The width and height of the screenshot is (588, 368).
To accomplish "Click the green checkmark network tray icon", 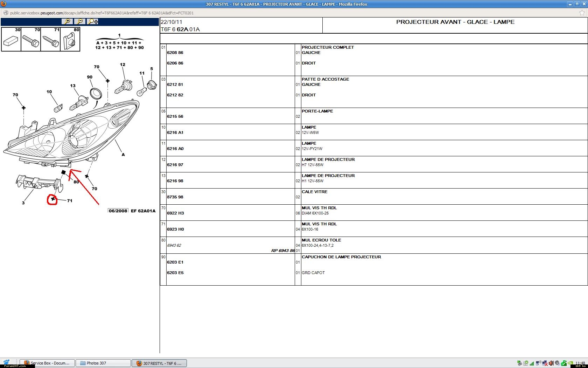I will click(x=526, y=363).
